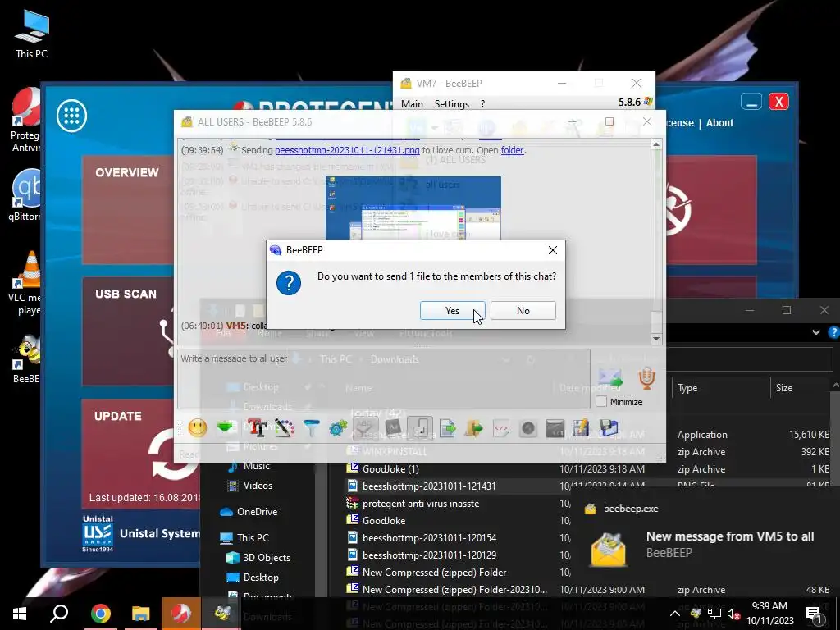Expand File Explorer ribbon chevron
The width and height of the screenshot is (840, 630).
coord(816,332)
